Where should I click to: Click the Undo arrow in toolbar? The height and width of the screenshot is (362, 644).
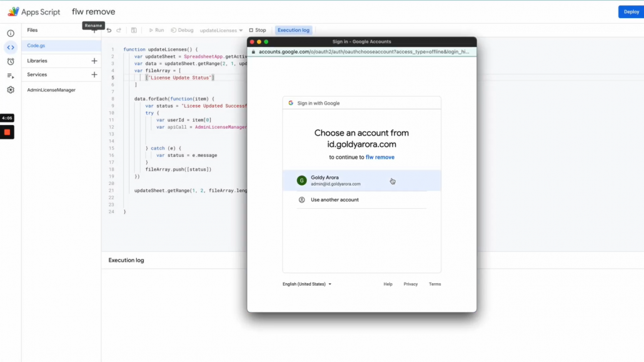coord(109,30)
